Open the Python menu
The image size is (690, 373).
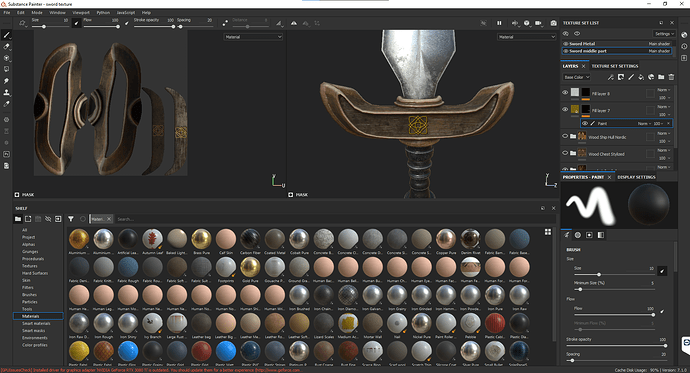pos(103,12)
